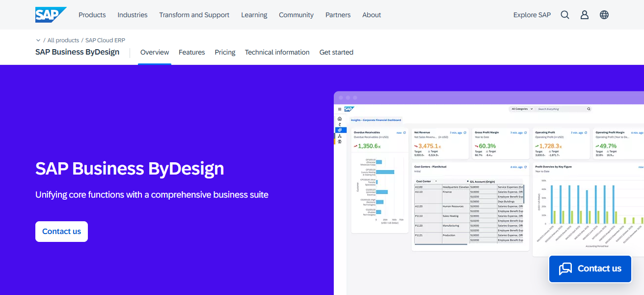Click the hamburger menu icon in the dashboard

340,109
